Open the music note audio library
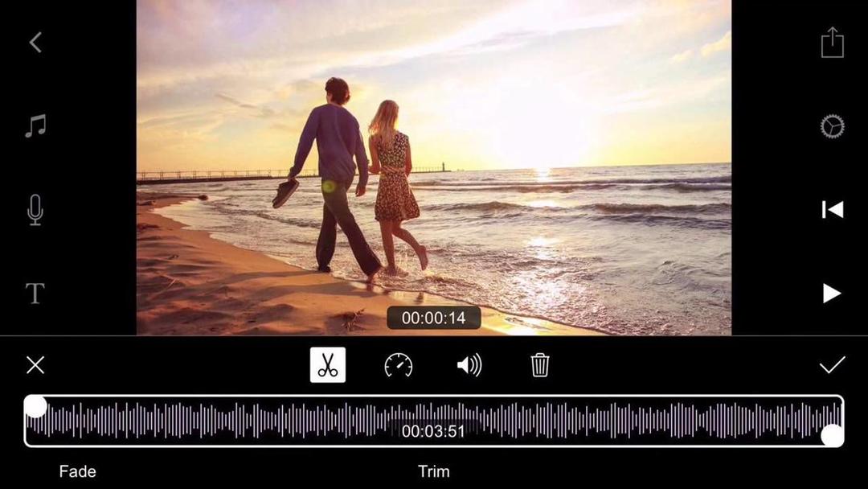Image resolution: width=868 pixels, height=489 pixels. (35, 125)
